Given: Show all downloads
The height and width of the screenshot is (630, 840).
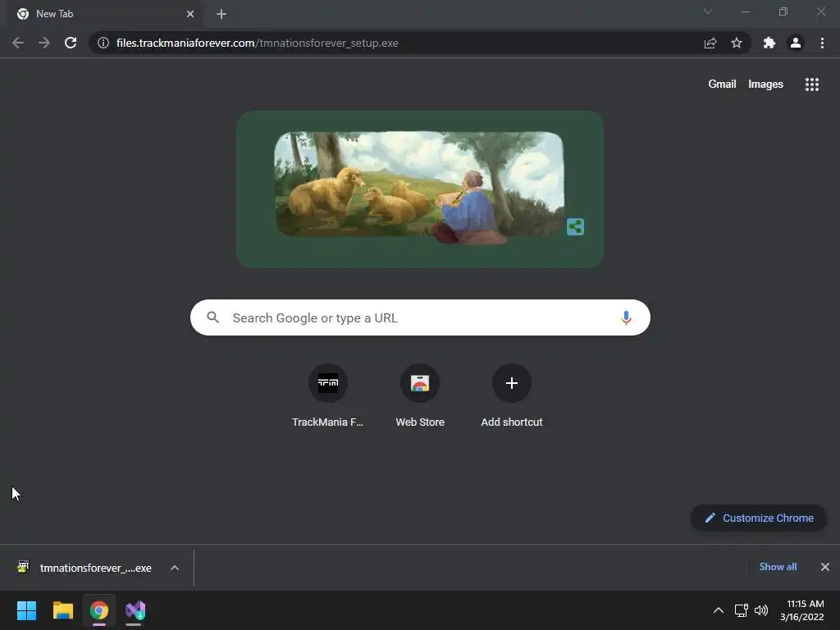Looking at the screenshot, I should pyautogui.click(x=778, y=567).
